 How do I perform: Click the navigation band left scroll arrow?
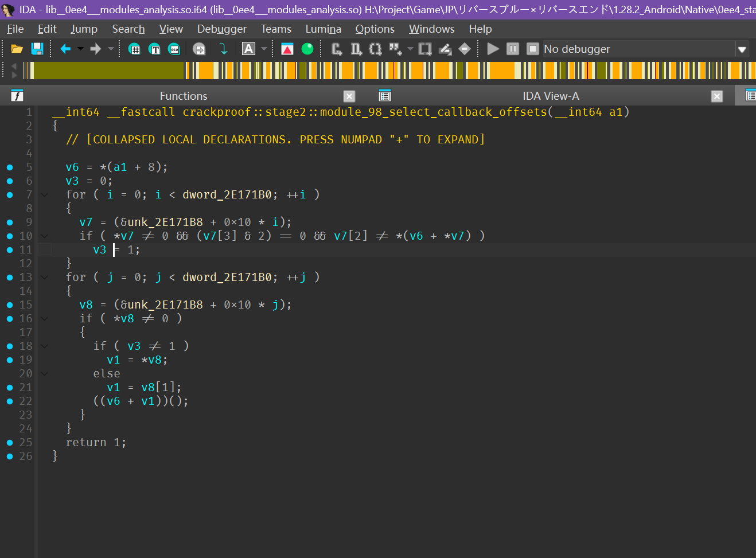click(x=14, y=67)
